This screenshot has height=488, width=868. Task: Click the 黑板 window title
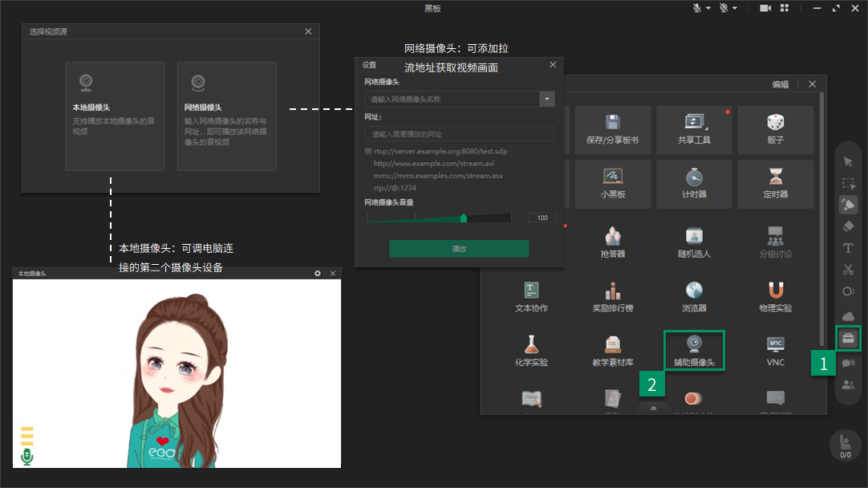click(x=432, y=8)
